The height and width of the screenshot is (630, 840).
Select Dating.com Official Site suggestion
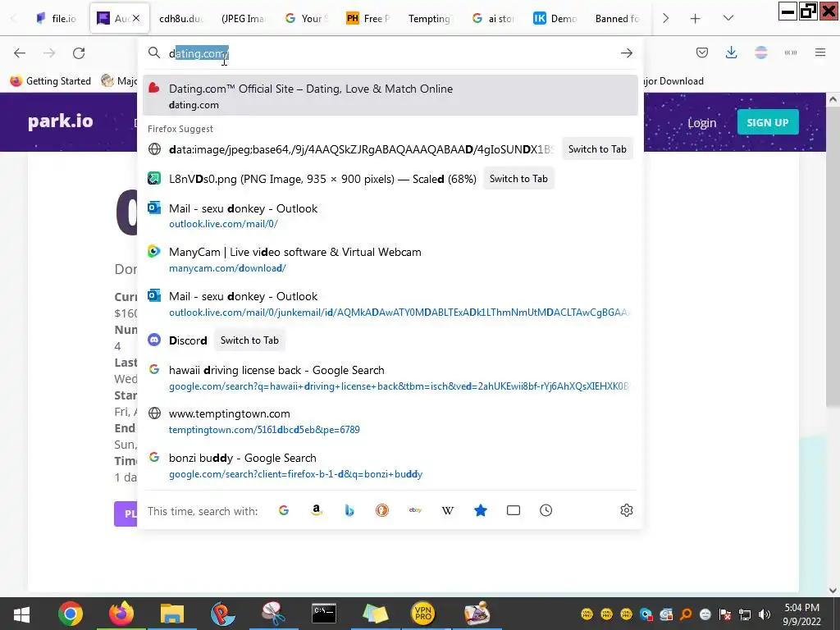[x=390, y=96]
